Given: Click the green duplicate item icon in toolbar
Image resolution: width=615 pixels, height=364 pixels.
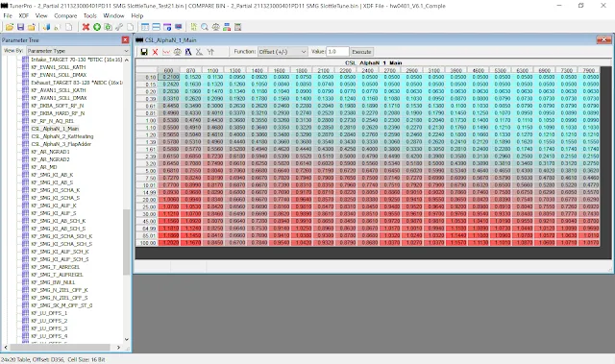Looking at the screenshot, I should [x=108, y=27].
